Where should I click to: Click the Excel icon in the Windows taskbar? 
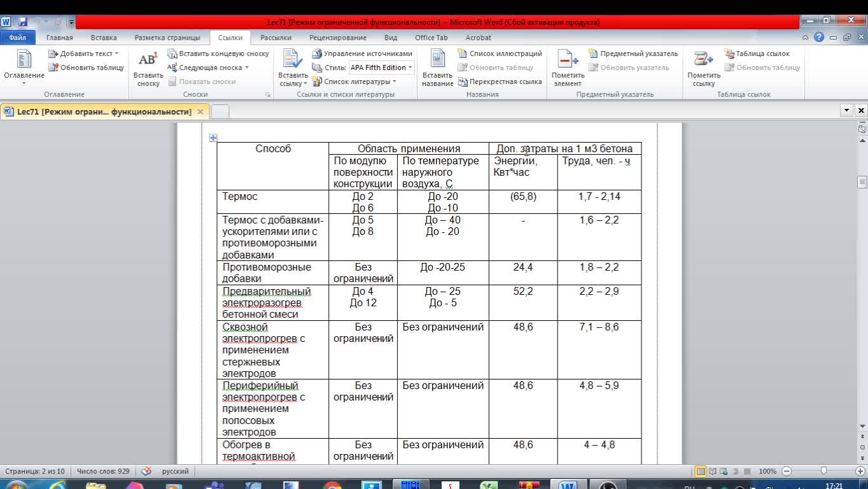(489, 485)
